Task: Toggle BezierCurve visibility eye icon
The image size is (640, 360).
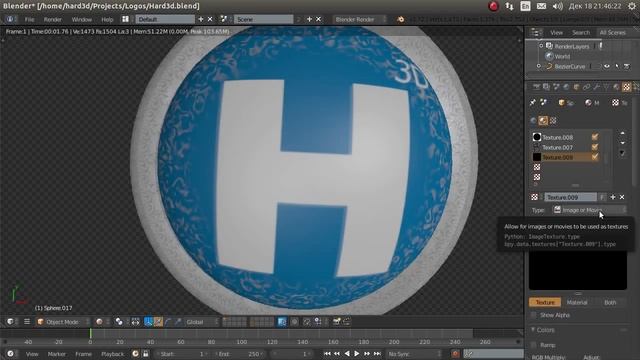Action: pos(607,66)
